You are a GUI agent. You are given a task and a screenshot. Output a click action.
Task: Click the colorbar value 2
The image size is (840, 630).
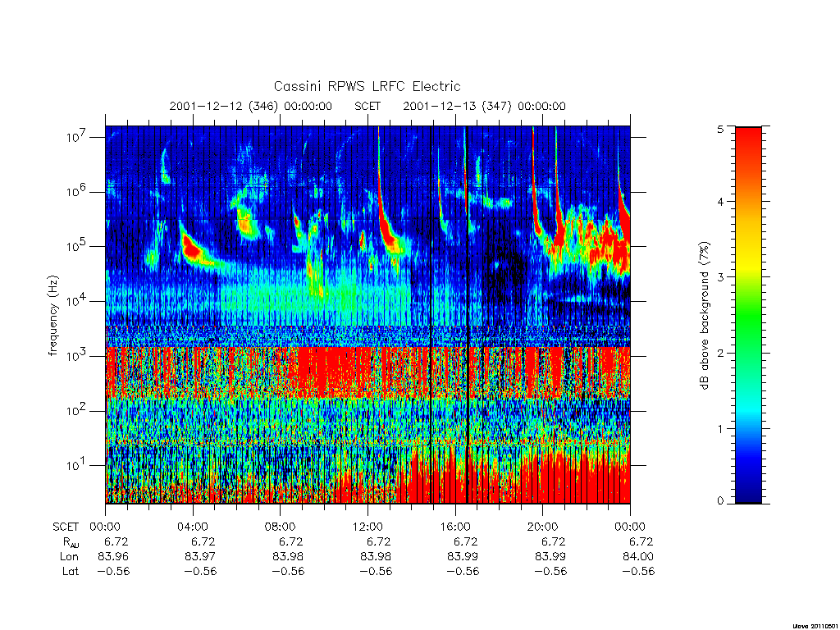(720, 353)
